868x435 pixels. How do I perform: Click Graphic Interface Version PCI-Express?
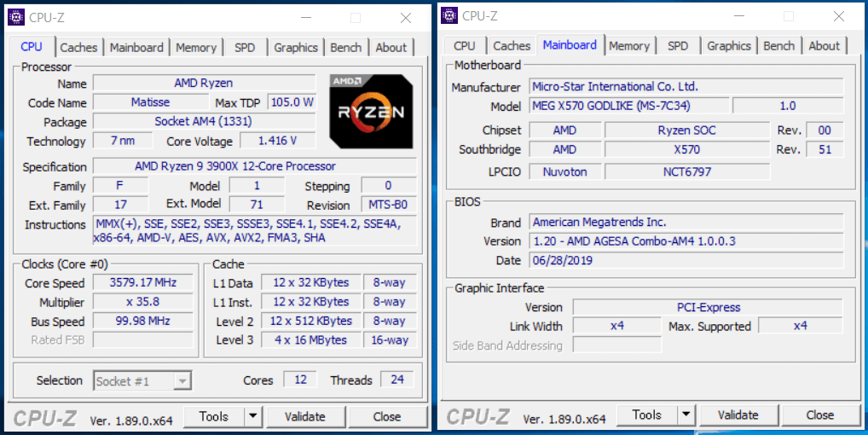(708, 307)
